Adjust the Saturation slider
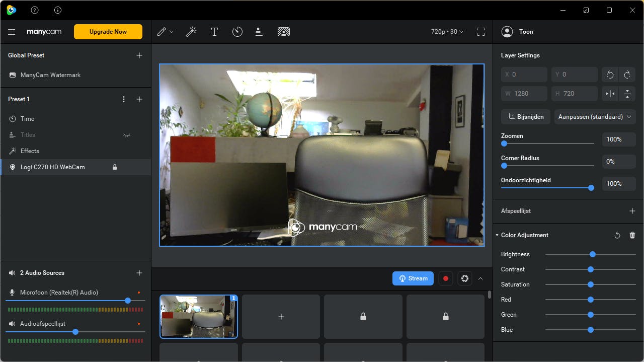 591,284
